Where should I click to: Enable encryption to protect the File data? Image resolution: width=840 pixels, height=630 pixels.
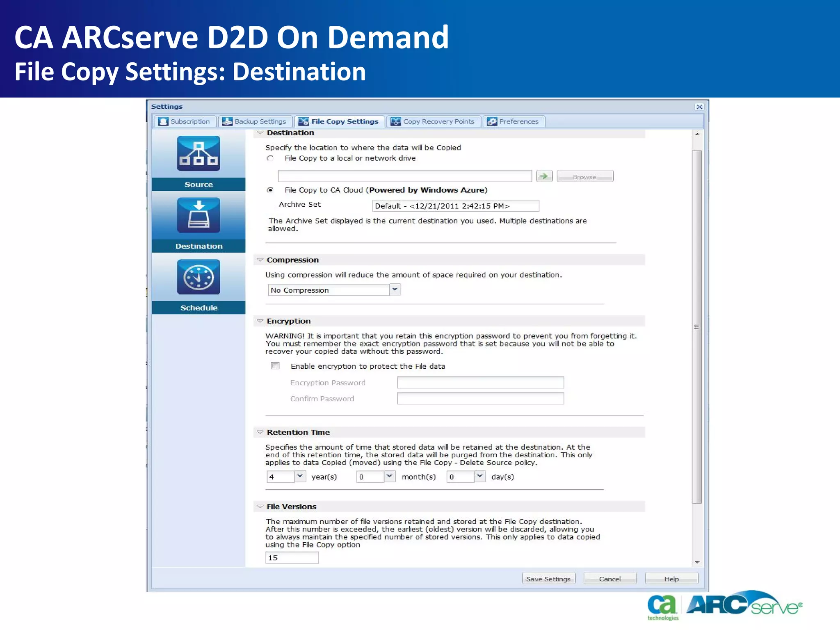(x=275, y=366)
